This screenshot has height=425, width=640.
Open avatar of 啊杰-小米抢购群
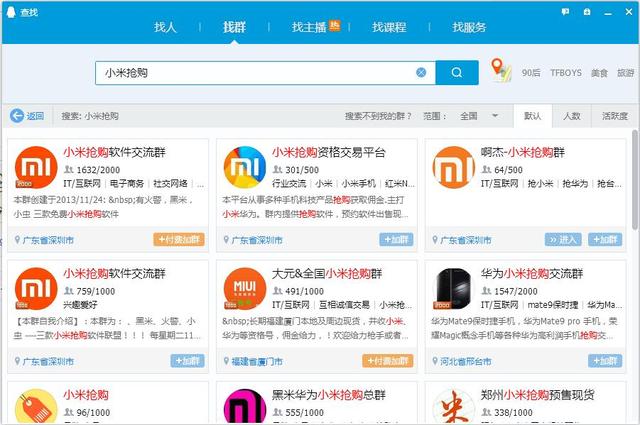pyautogui.click(x=454, y=167)
